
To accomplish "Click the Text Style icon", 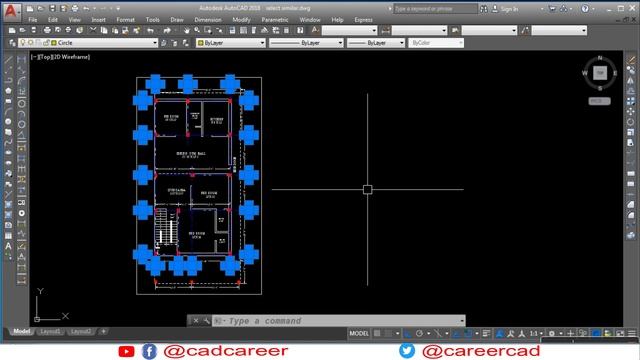I will pyautogui.click(x=315, y=30).
